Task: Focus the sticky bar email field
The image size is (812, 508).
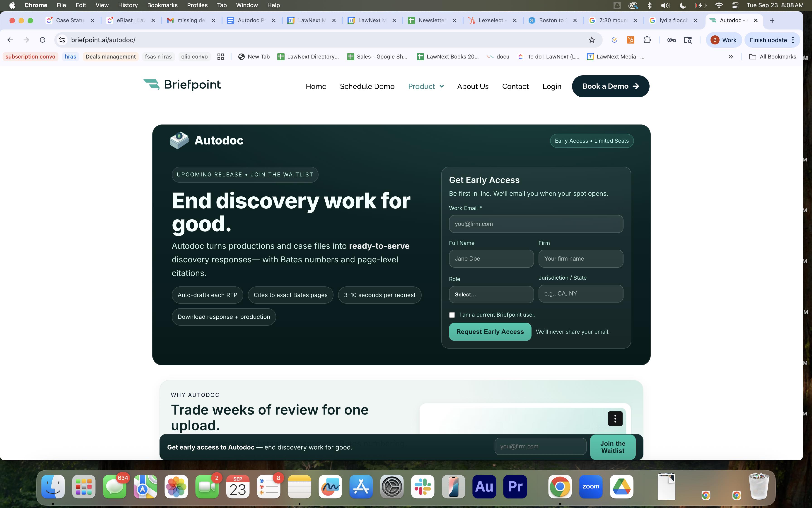Action: tap(540, 447)
